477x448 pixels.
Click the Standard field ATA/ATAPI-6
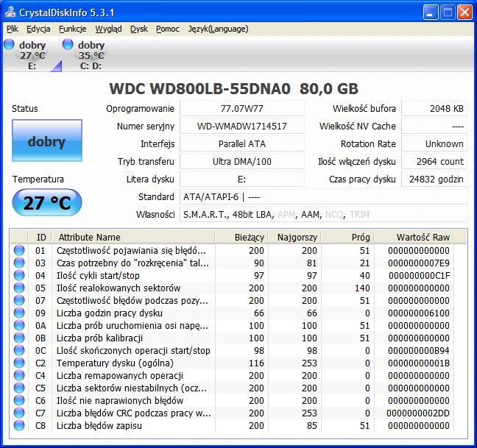pos(324,196)
